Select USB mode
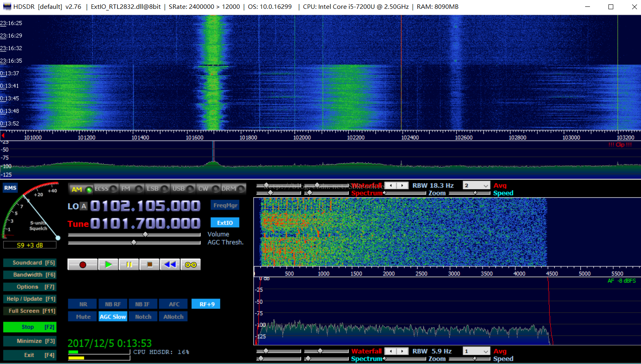This screenshot has height=364, width=641. 183,189
